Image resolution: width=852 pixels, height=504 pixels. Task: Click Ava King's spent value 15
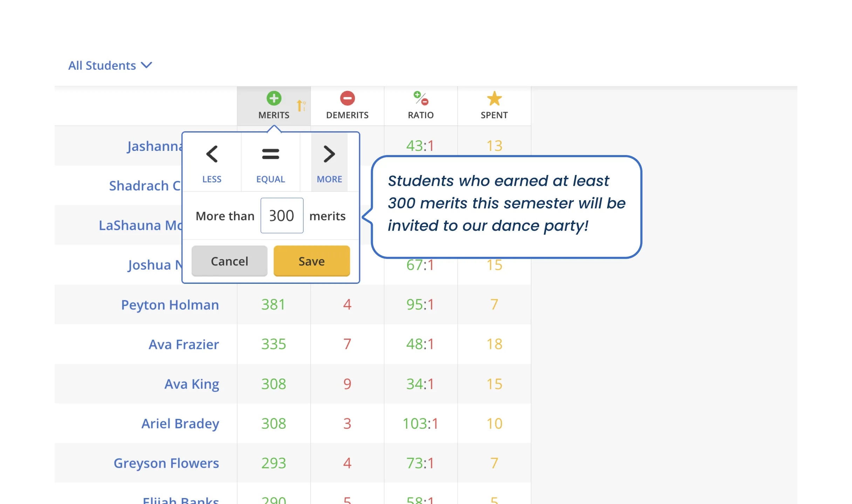point(494,384)
